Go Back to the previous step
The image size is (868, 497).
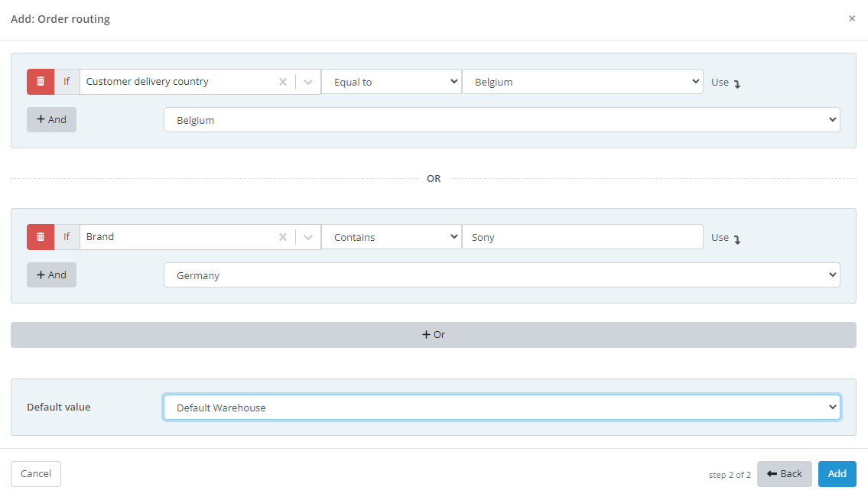point(784,474)
